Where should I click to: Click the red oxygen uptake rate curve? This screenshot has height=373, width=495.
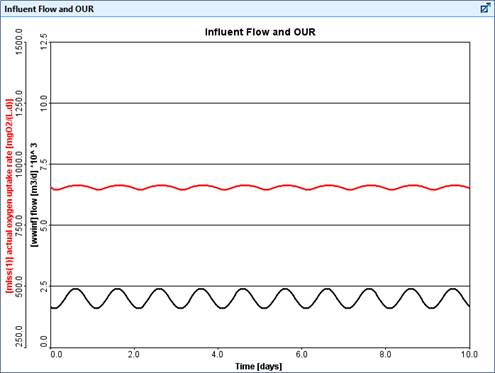click(x=260, y=187)
